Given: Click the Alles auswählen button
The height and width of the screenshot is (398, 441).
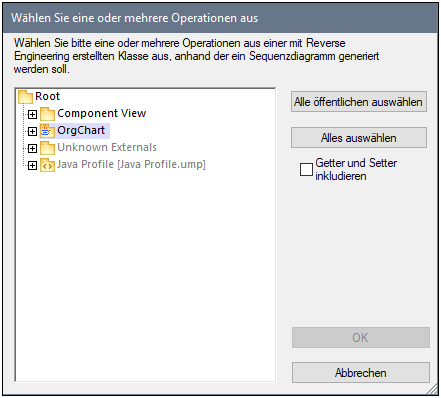Looking at the screenshot, I should point(359,137).
